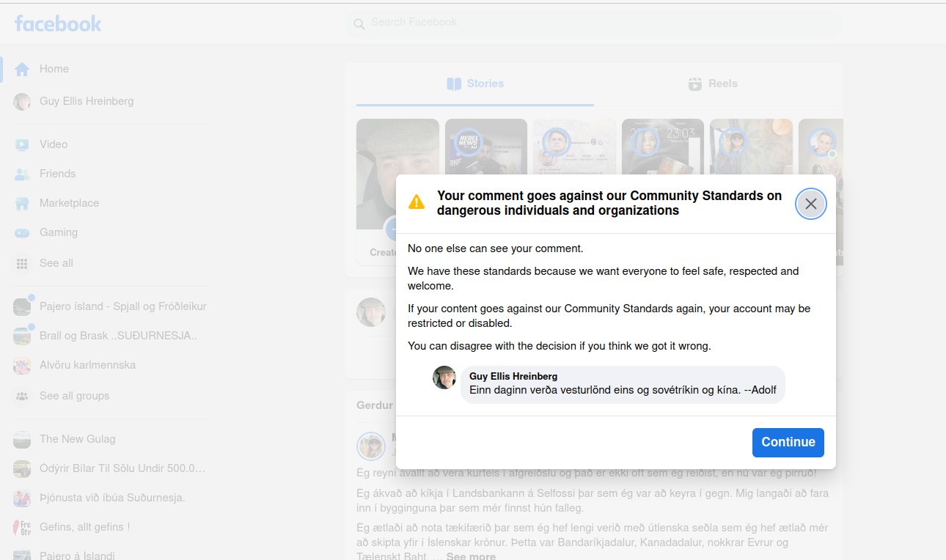Click the post author avatar in feed
The height and width of the screenshot is (560, 946).
click(371, 446)
